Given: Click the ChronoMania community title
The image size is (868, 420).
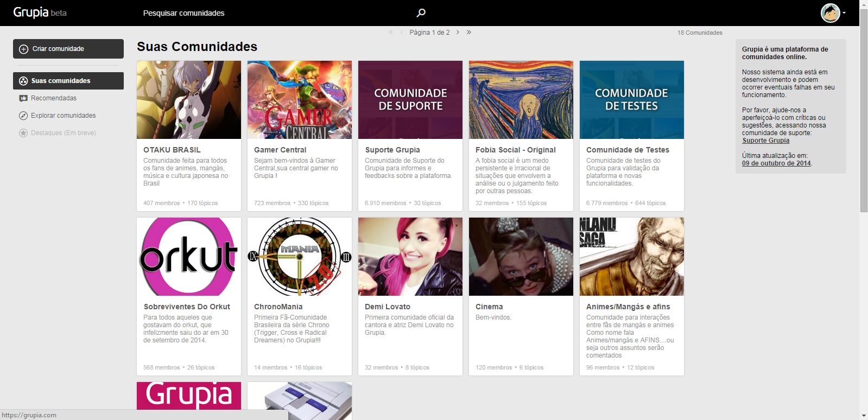Looking at the screenshot, I should (x=278, y=307).
